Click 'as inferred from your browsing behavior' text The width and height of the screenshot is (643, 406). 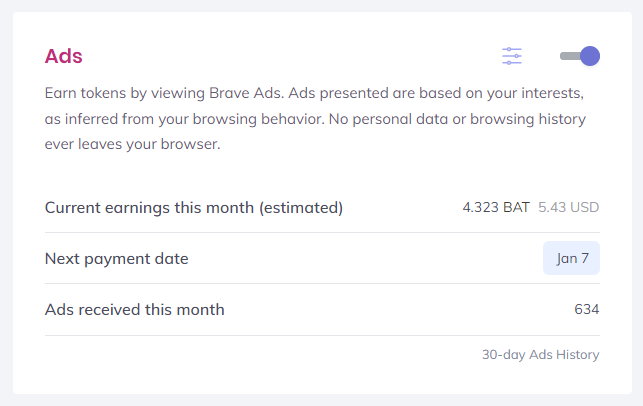click(185, 119)
